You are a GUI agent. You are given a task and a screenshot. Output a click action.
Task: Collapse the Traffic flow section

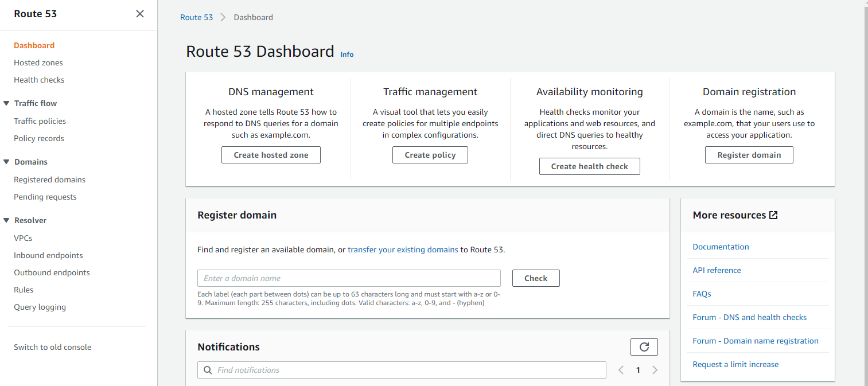7,103
